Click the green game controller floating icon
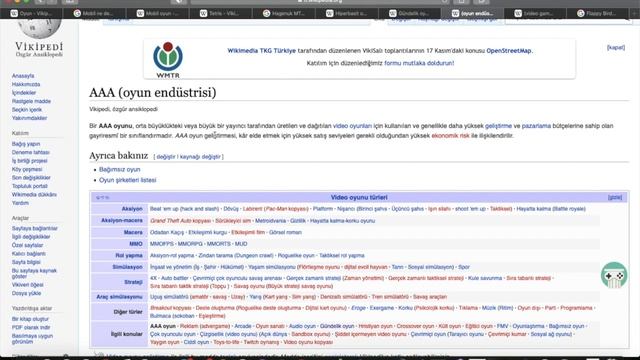 (614, 275)
